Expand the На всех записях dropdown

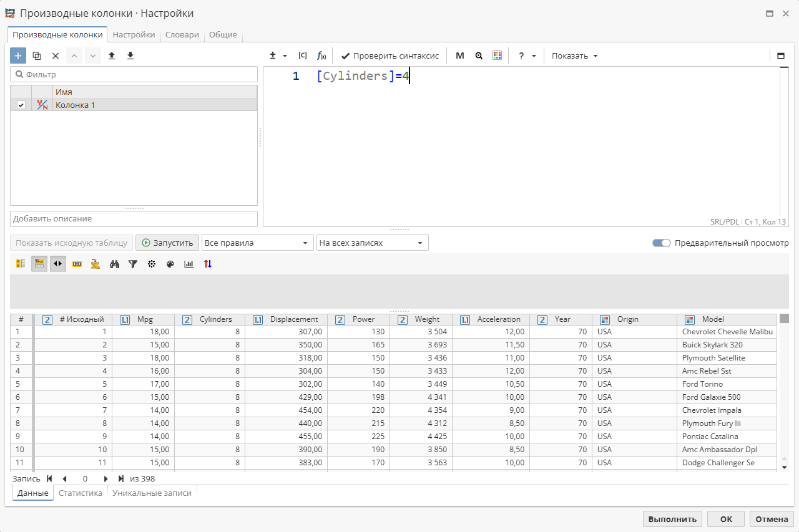372,243
